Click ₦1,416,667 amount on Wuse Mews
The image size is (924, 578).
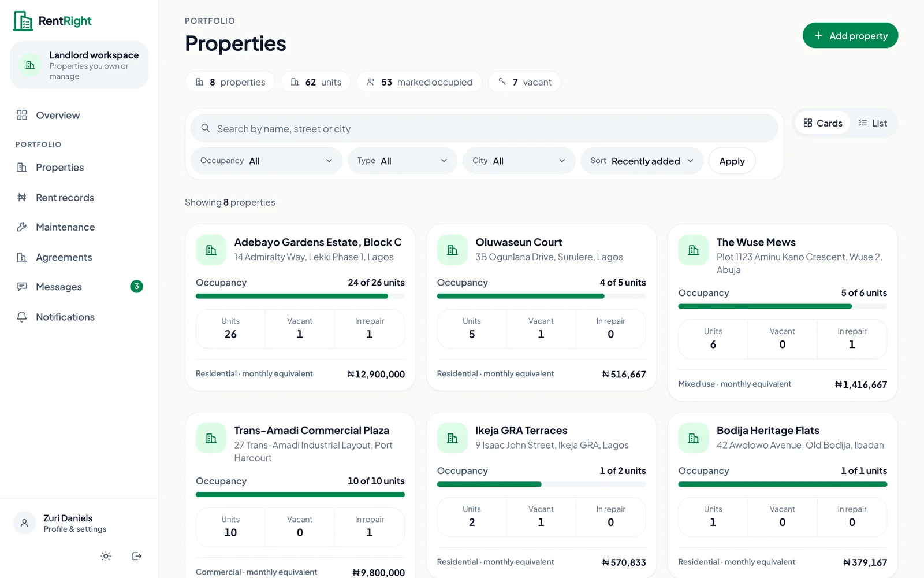click(x=861, y=384)
